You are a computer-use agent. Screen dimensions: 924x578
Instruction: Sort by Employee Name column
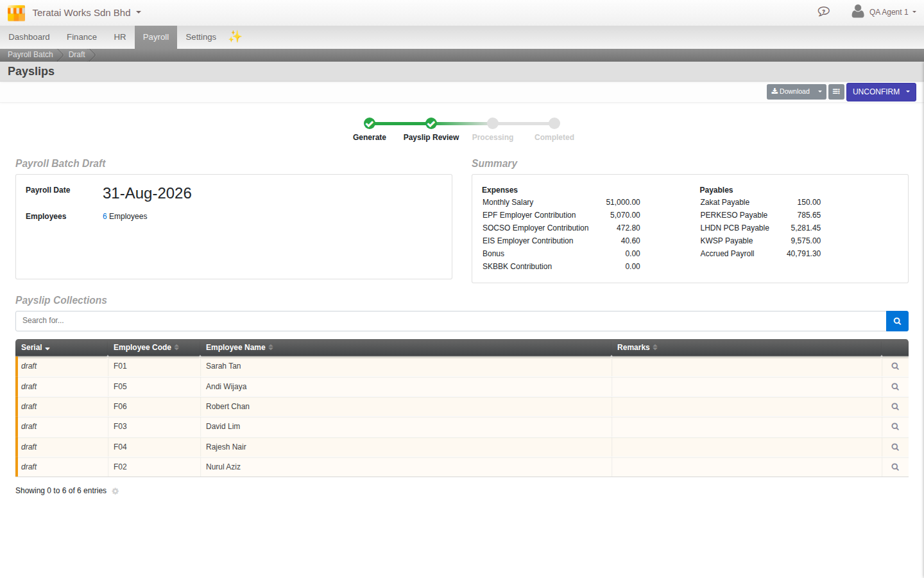point(239,347)
